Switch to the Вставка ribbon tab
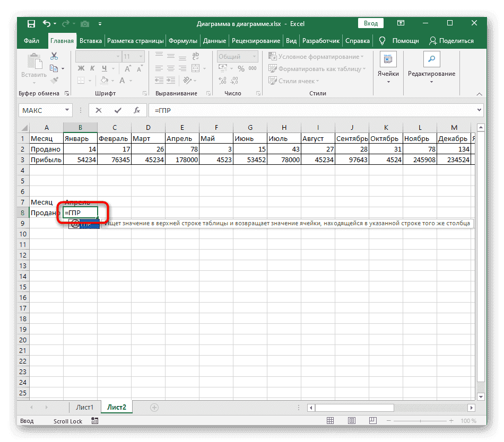Image resolution: width=504 pixels, height=442 pixels. coord(90,40)
